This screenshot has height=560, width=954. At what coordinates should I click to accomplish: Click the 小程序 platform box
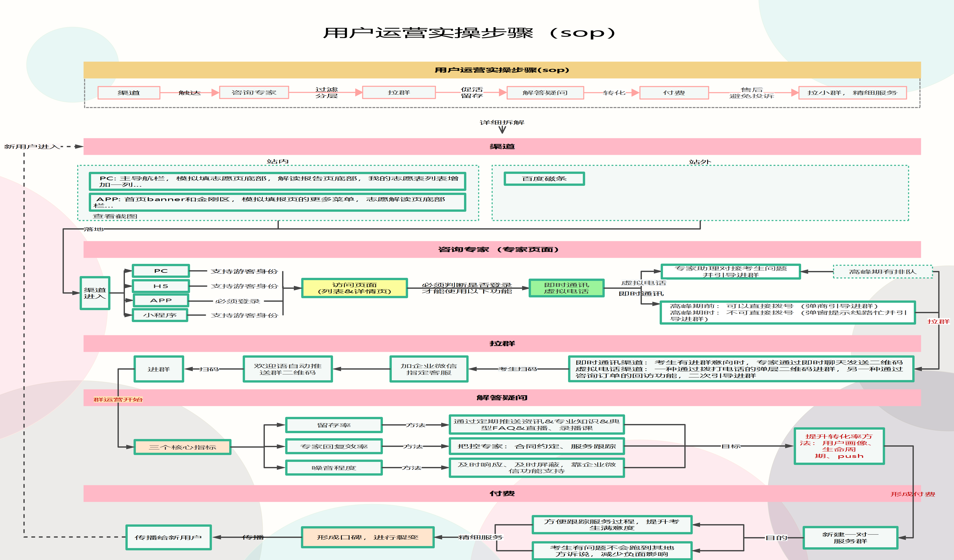coord(160,315)
